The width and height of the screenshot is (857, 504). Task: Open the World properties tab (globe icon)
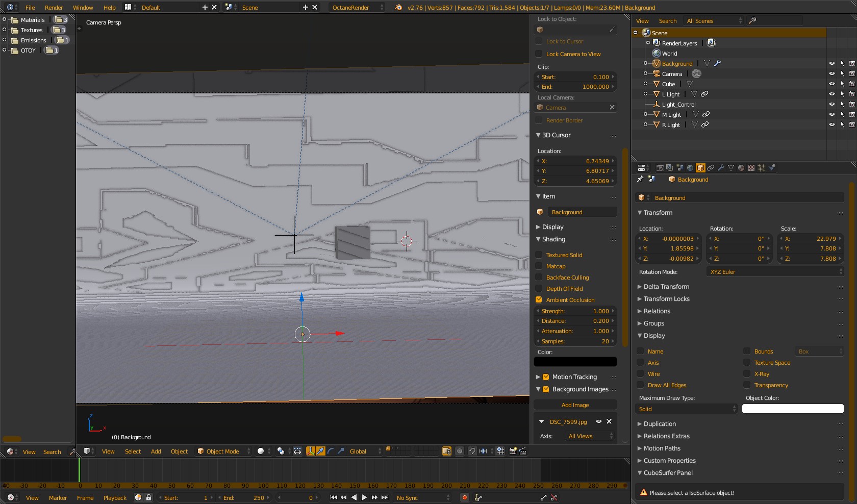click(x=690, y=168)
